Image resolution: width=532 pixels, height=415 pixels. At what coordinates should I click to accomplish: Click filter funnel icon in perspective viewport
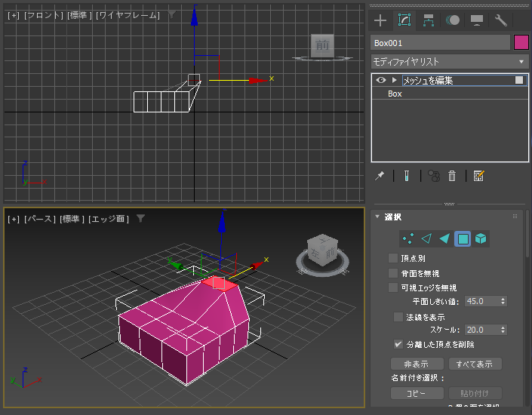coord(141,219)
